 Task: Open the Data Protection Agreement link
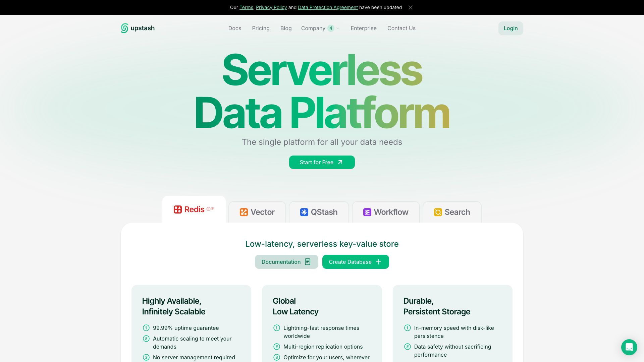point(328,7)
